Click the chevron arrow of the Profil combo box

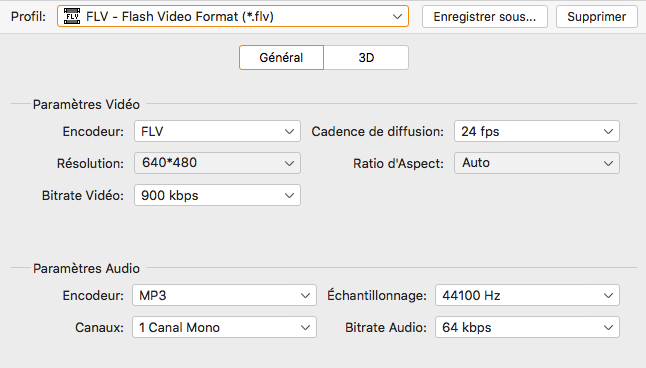tap(397, 17)
